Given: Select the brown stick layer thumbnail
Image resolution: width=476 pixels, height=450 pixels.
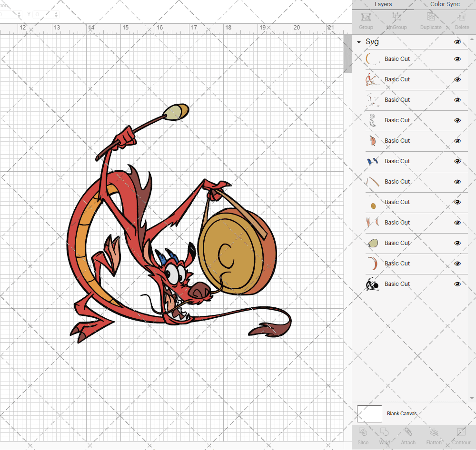Looking at the screenshot, I should pyautogui.click(x=373, y=181).
